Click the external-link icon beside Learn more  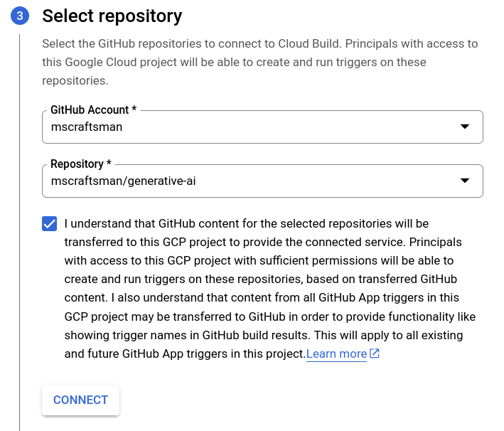pyautogui.click(x=375, y=353)
